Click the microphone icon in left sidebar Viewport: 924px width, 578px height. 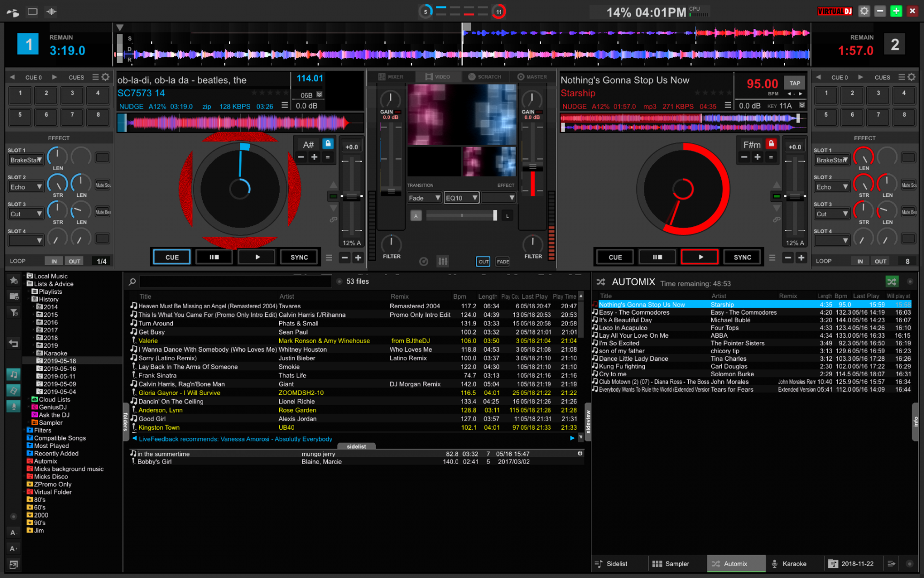coord(13,406)
